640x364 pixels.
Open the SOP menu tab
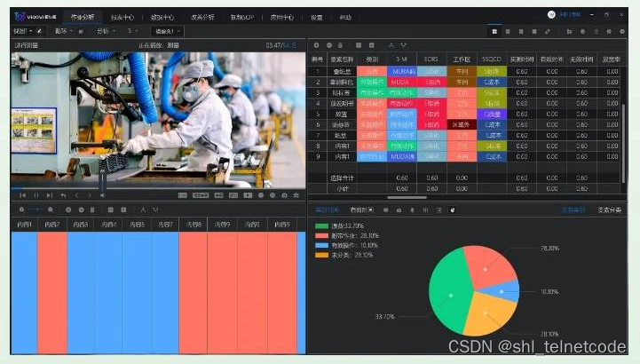[x=242, y=18]
